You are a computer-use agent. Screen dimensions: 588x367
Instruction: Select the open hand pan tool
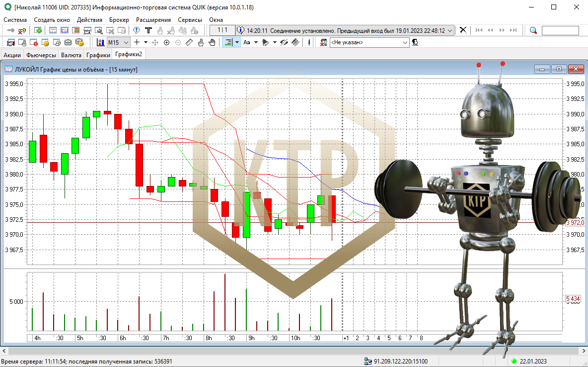click(x=212, y=42)
